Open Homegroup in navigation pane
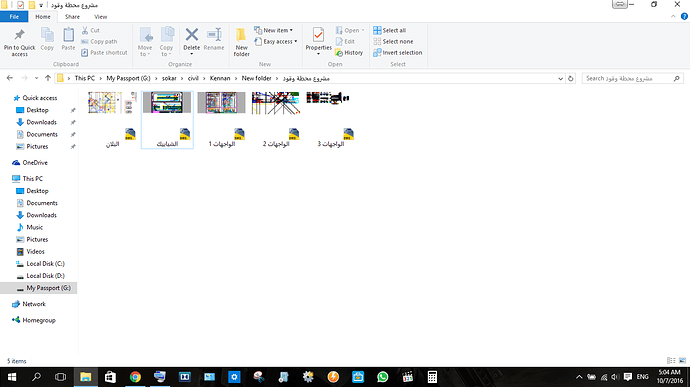This screenshot has width=690, height=387. (39, 320)
